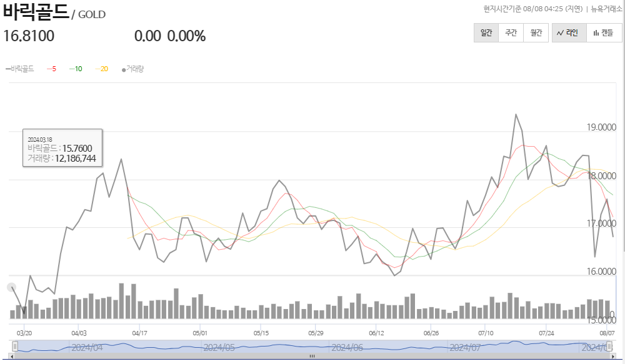Screen dimensions: 625x364
Task: Click the 19.0000 y-axis label
Action: pyautogui.click(x=601, y=127)
